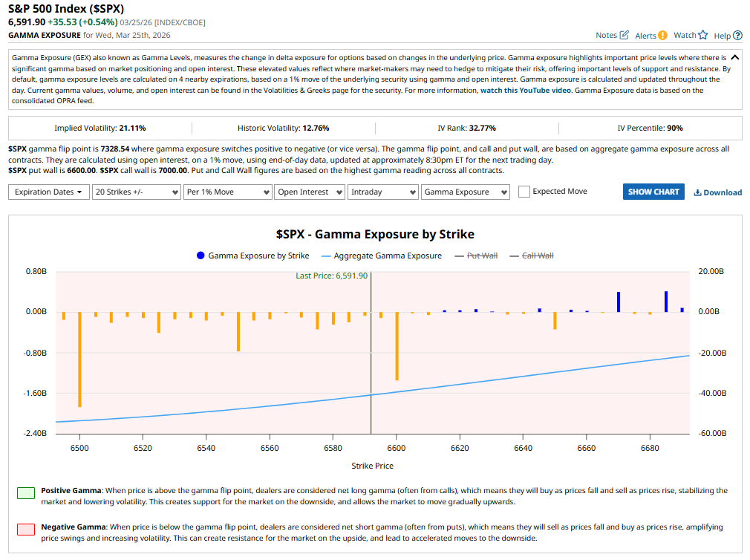Enable the Expected Move checkbox

tap(524, 192)
